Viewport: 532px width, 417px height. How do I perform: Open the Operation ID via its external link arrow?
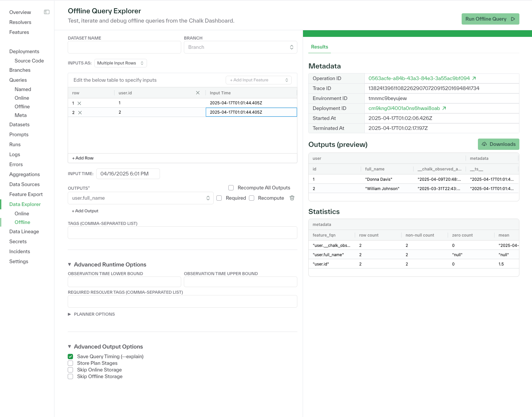point(475,78)
